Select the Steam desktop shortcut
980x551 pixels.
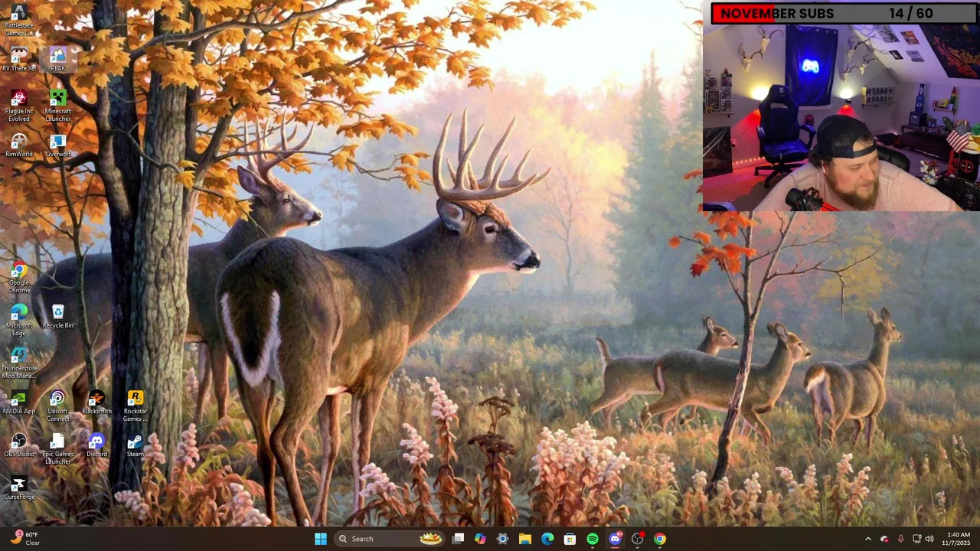[x=136, y=445]
